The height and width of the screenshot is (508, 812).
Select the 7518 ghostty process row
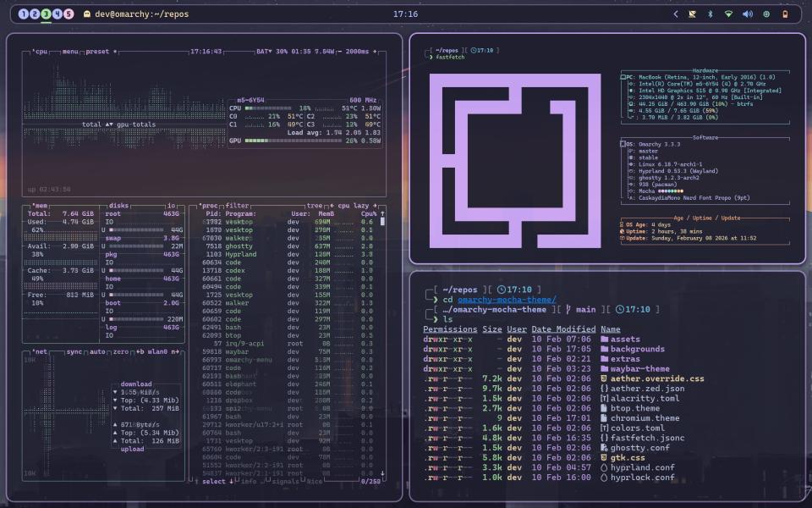(288, 246)
